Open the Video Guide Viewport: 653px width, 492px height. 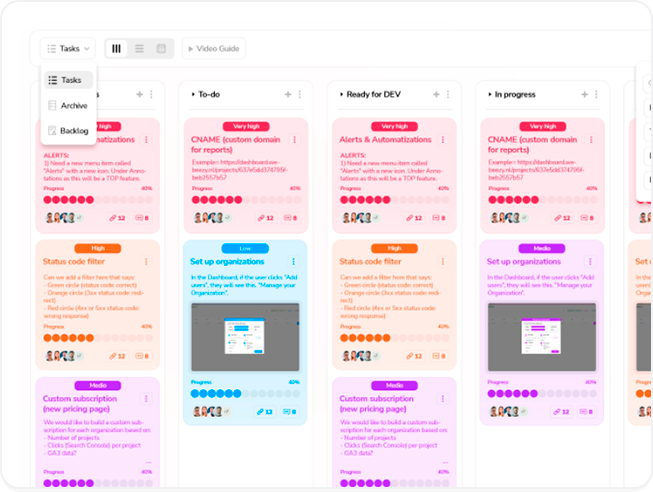pyautogui.click(x=212, y=48)
